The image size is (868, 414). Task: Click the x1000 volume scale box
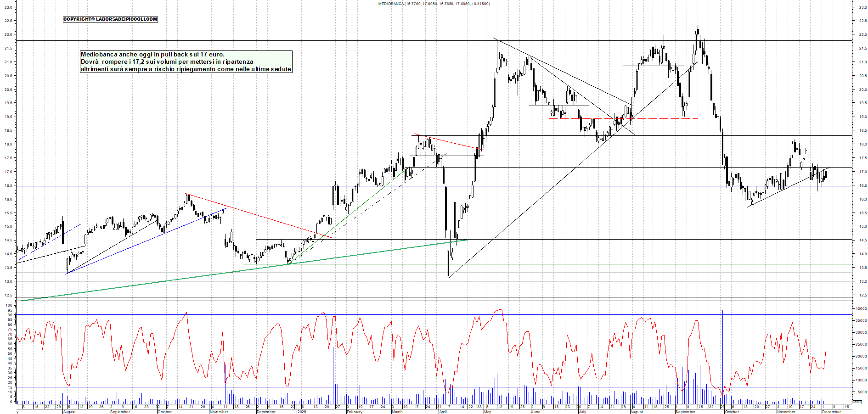(x=857, y=402)
